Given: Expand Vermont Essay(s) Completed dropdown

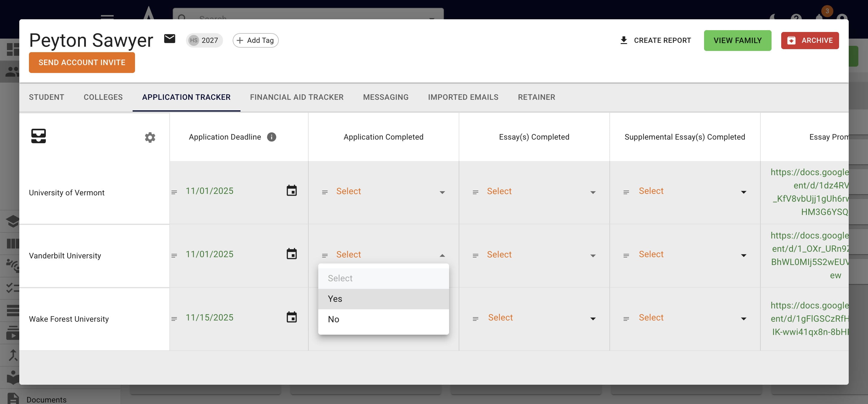Looking at the screenshot, I should [593, 192].
